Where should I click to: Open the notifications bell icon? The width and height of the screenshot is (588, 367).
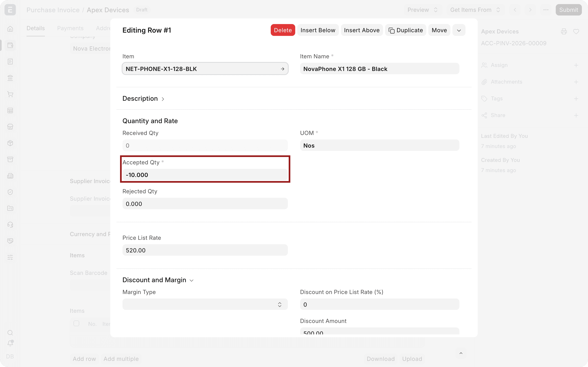coord(10,343)
